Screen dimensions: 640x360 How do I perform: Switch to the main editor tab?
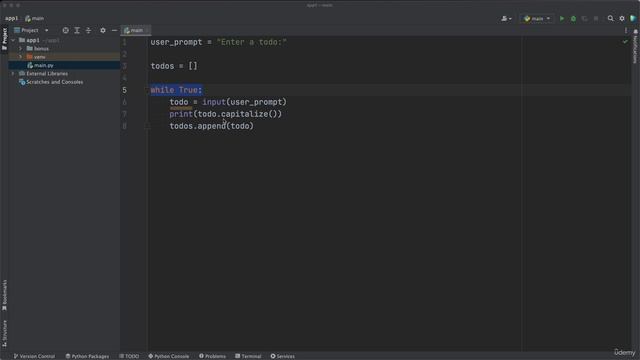click(x=136, y=30)
